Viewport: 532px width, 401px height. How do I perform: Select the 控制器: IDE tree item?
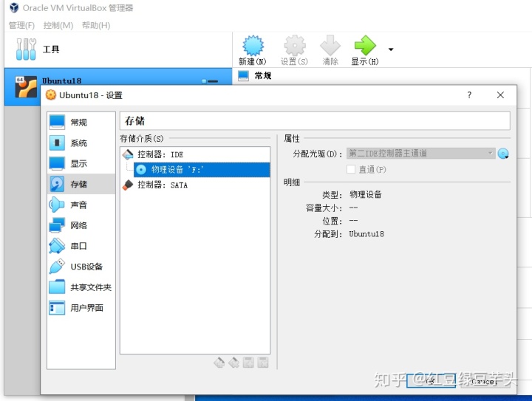pyautogui.click(x=195, y=154)
